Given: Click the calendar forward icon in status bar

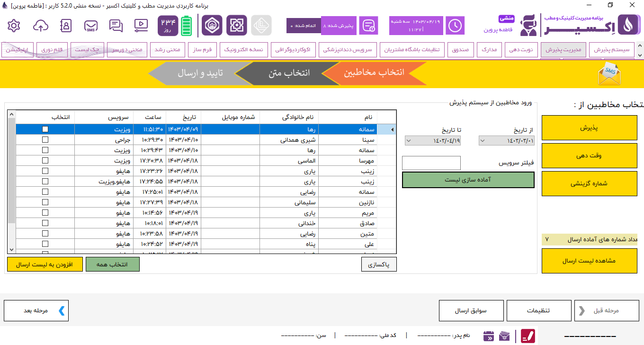Looking at the screenshot, I should tap(489, 336).
